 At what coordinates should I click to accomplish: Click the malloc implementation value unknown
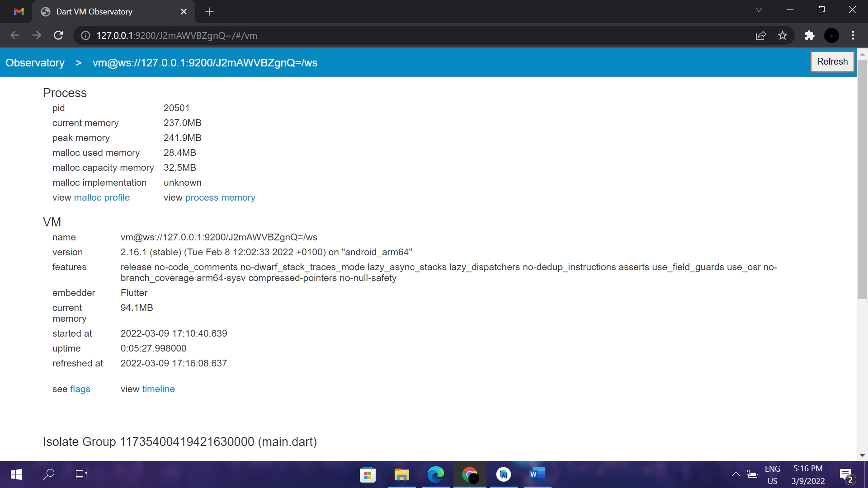(183, 183)
